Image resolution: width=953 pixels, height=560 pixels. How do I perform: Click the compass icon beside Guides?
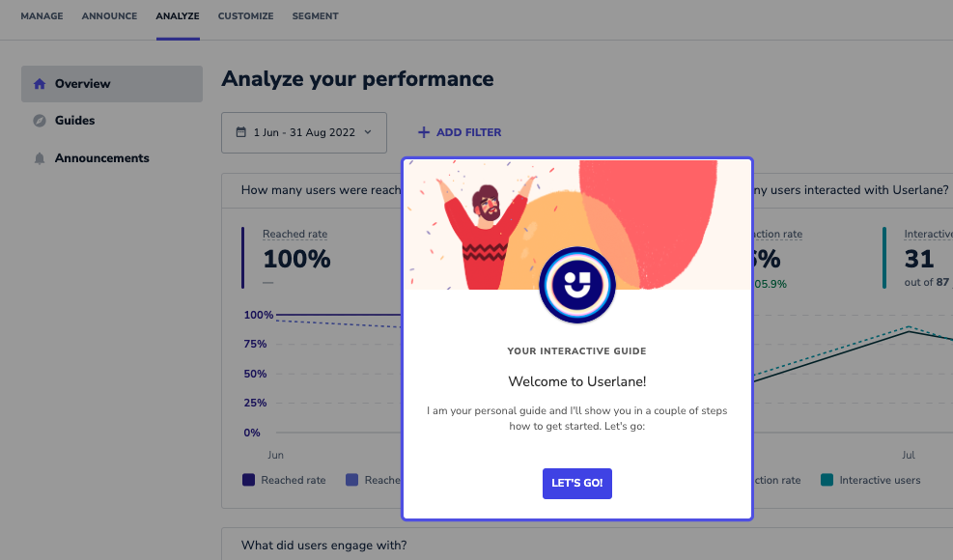40,121
